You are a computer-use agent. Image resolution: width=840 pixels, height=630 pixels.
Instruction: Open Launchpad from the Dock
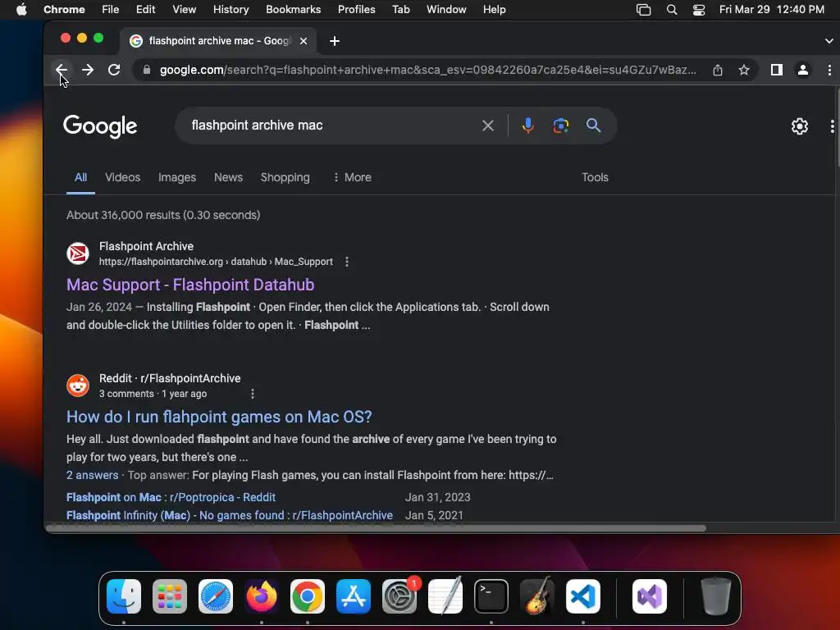click(170, 596)
